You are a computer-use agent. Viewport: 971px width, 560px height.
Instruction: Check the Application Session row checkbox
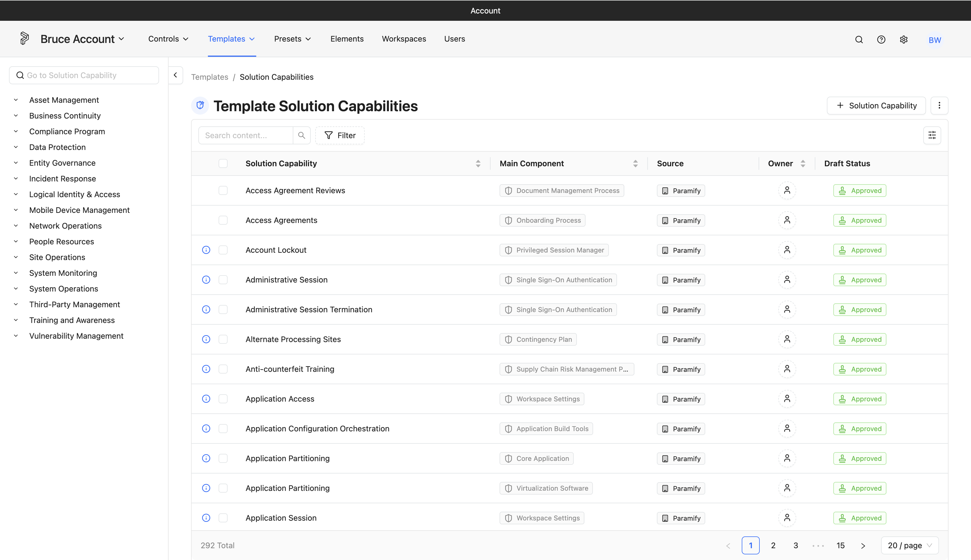[223, 518]
